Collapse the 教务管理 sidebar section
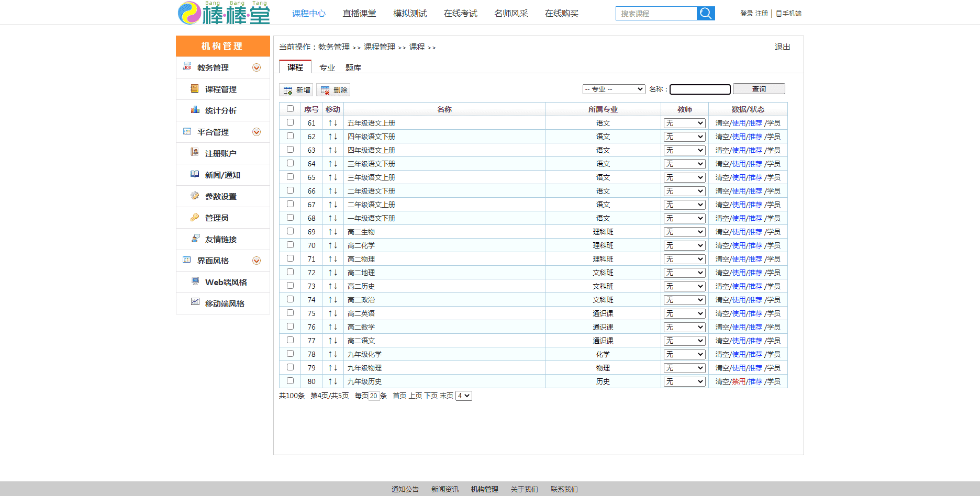980x496 pixels. coord(257,67)
